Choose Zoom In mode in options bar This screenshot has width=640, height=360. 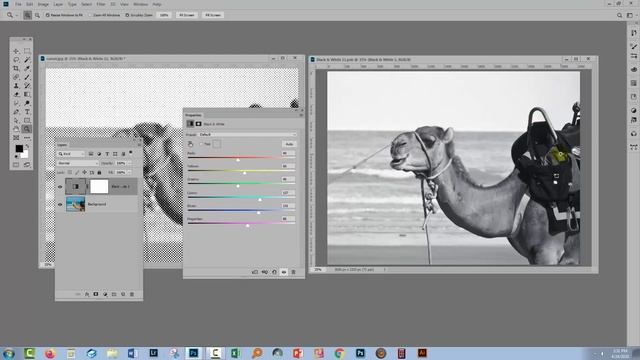[27, 15]
